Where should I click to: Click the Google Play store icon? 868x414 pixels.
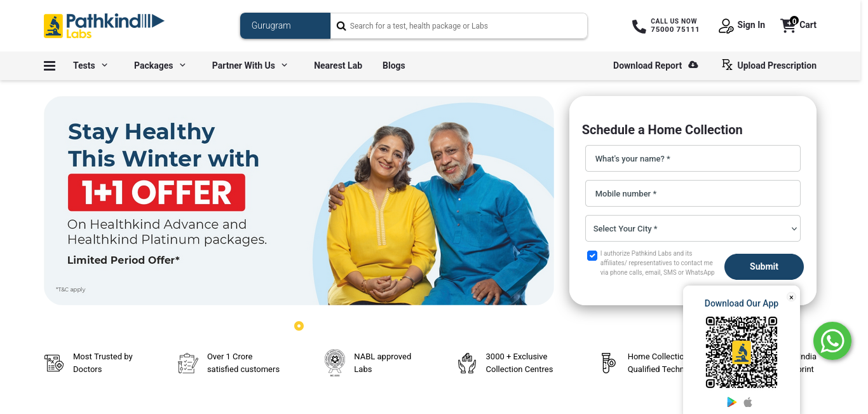pyautogui.click(x=732, y=402)
